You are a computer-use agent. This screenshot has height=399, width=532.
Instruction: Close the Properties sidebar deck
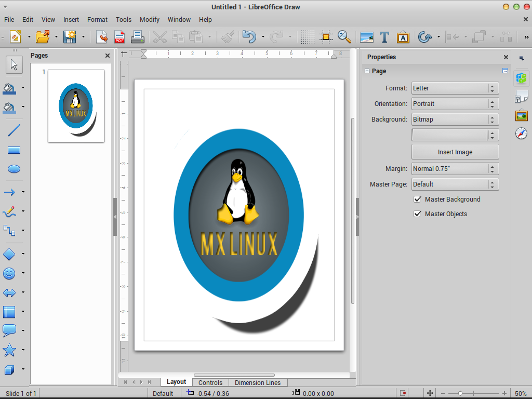pos(506,57)
